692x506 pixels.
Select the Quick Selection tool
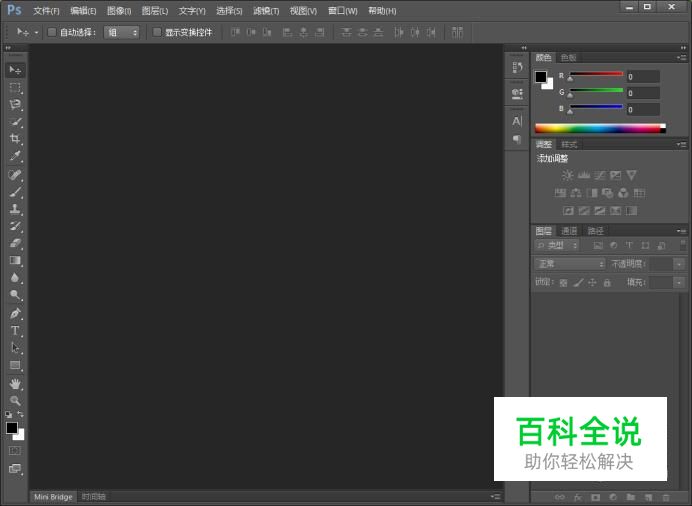click(x=15, y=122)
